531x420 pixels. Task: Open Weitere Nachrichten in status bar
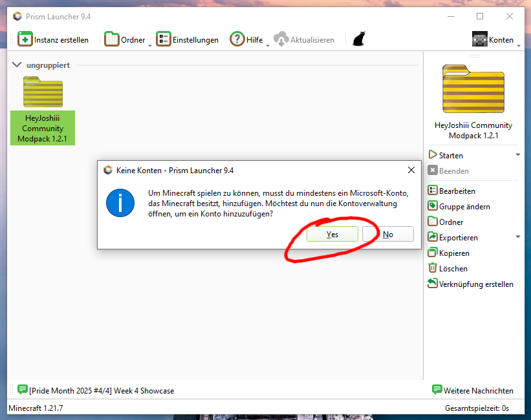[x=473, y=390]
